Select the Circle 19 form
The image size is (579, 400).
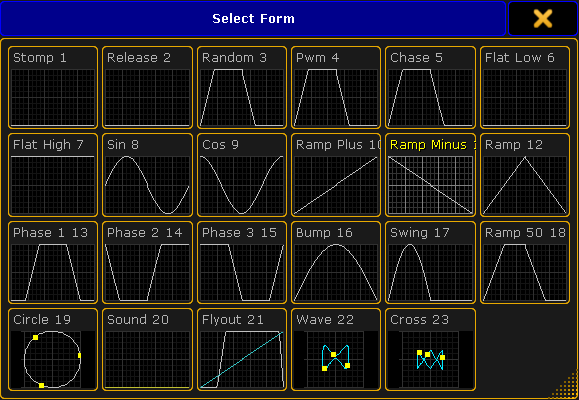[53, 349]
